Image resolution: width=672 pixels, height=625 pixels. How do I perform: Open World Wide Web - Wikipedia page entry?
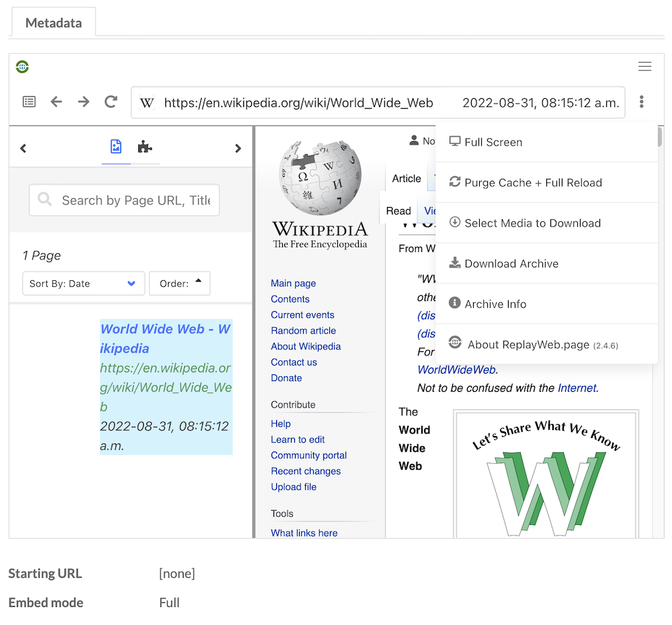tap(165, 339)
